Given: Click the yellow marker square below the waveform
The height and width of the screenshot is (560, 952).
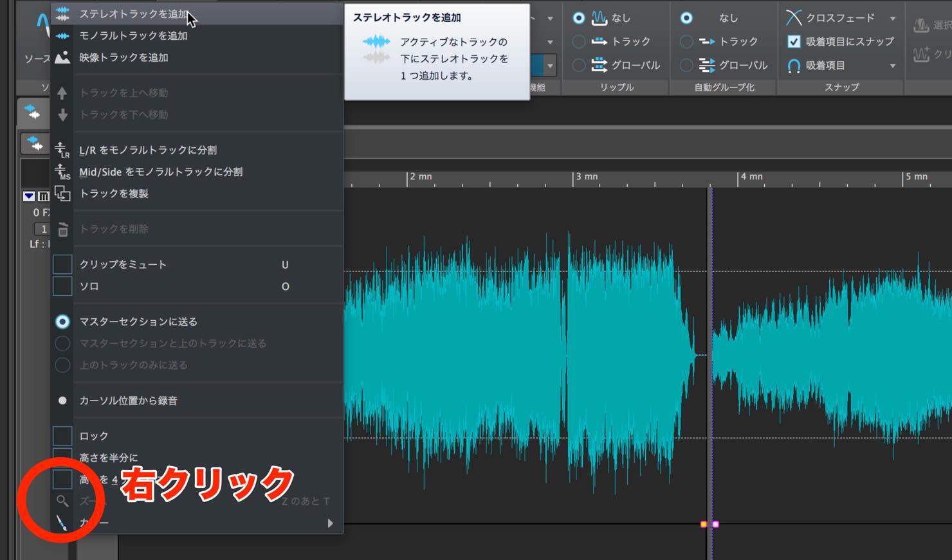Looking at the screenshot, I should pyautogui.click(x=703, y=525).
